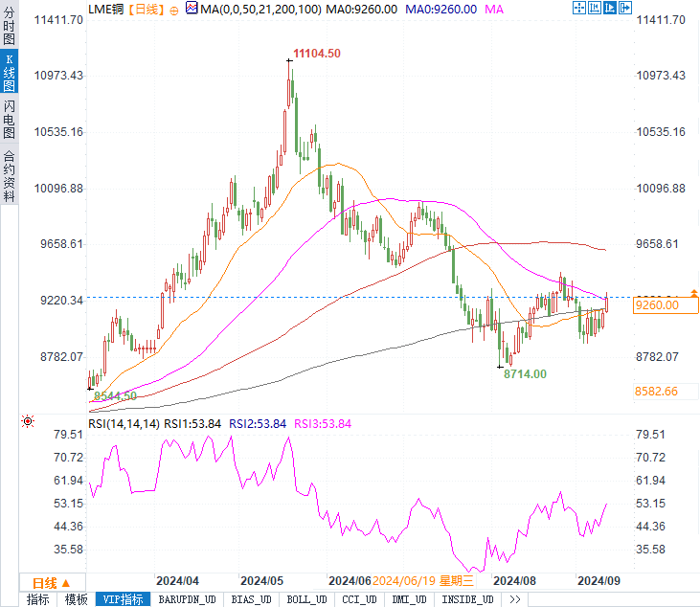Click the red sun settings icon beside RSI

[28, 421]
